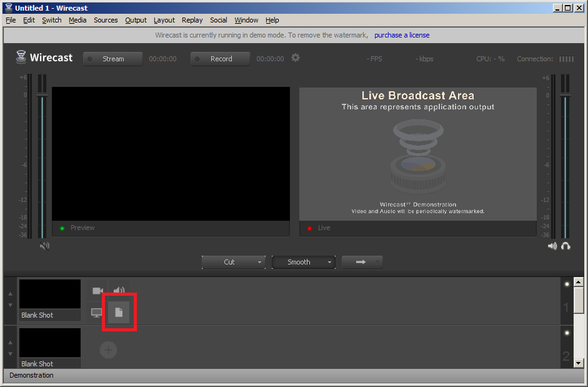Open the File menu
The width and height of the screenshot is (588, 387).
tap(11, 20)
